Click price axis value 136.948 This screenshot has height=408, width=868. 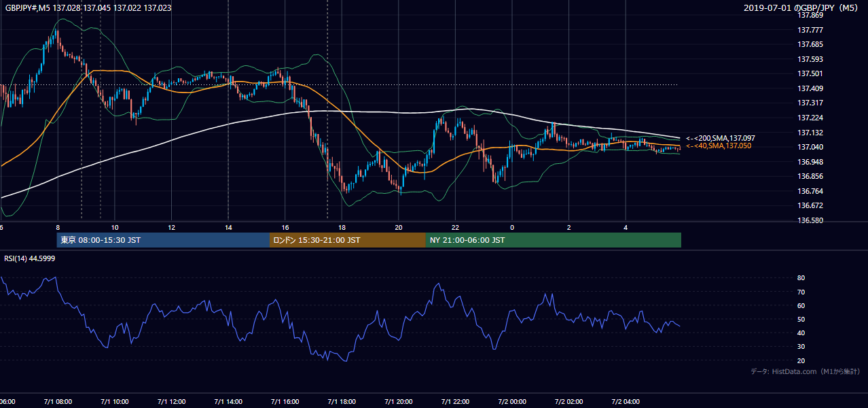pos(810,162)
